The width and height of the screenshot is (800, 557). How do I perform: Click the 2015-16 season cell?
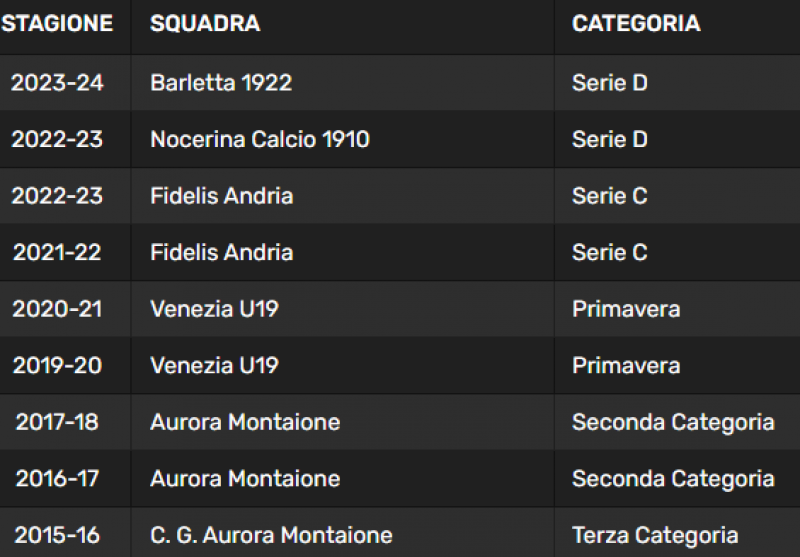point(57,536)
